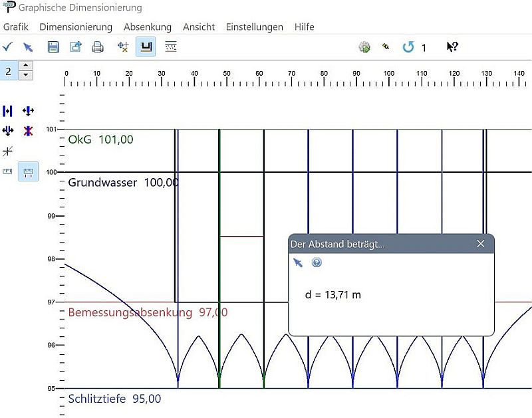Activate the context help cursor icon

click(452, 47)
